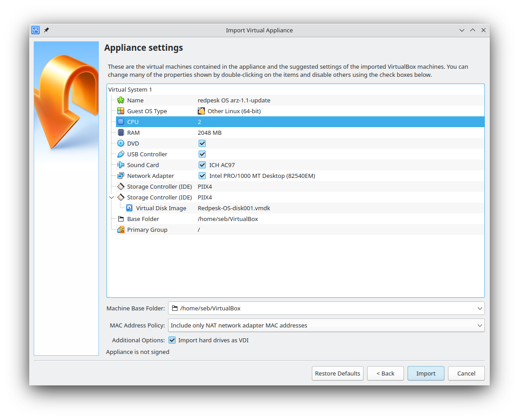The height and width of the screenshot is (420, 519).
Task: Collapse the Storage Controller (IDE) with disk image
Action: tap(112, 197)
